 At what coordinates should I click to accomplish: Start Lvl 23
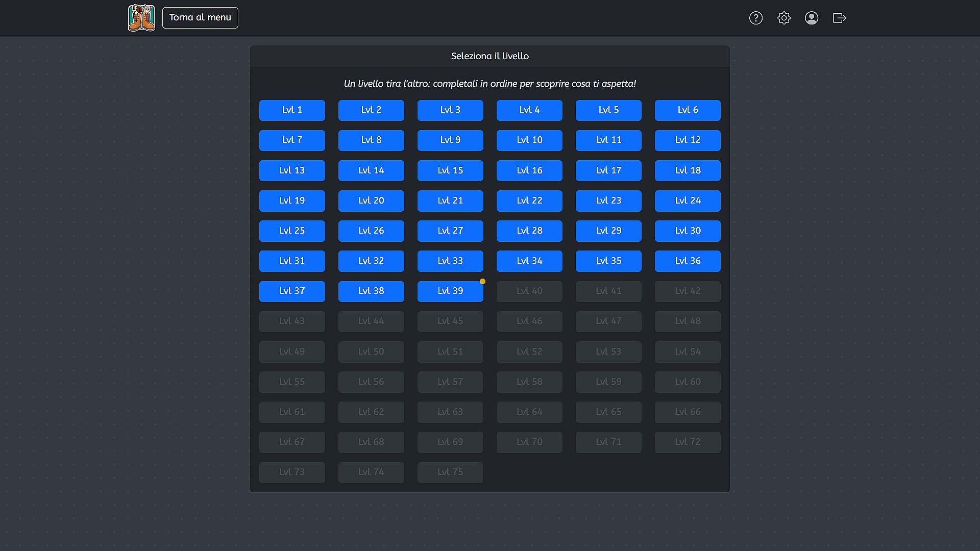coord(608,201)
